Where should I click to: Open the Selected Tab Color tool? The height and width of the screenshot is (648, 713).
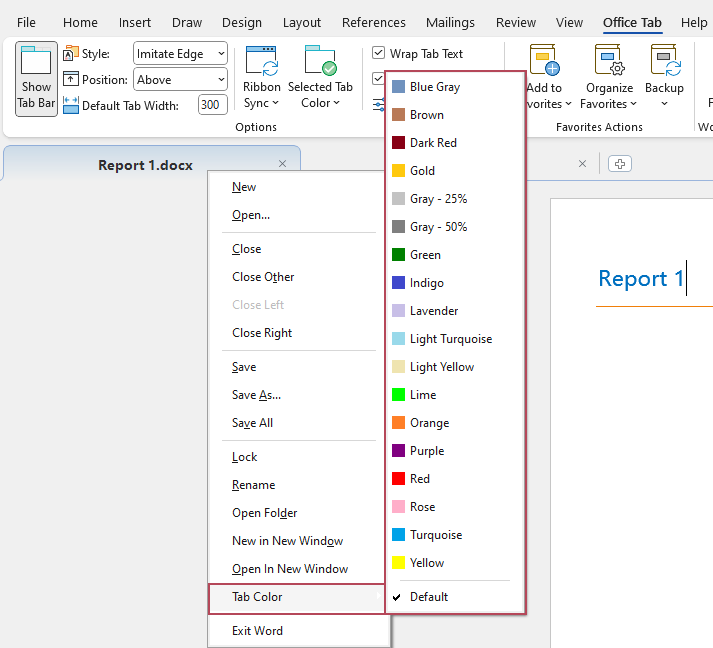[x=320, y=66]
